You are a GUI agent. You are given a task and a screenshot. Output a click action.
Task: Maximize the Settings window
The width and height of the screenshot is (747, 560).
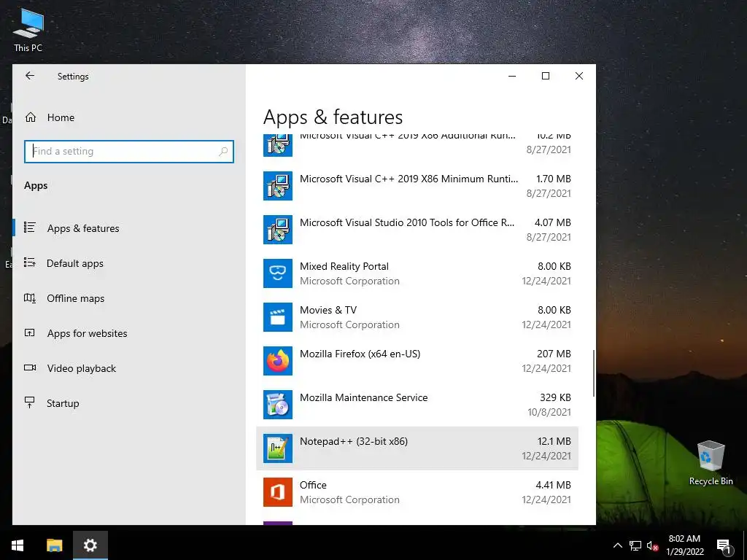coord(546,76)
